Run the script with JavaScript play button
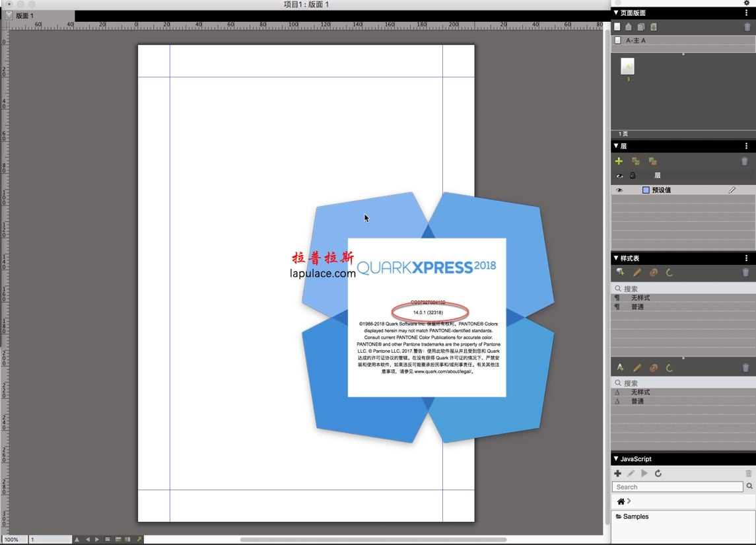The height and width of the screenshot is (545, 756). pos(644,474)
